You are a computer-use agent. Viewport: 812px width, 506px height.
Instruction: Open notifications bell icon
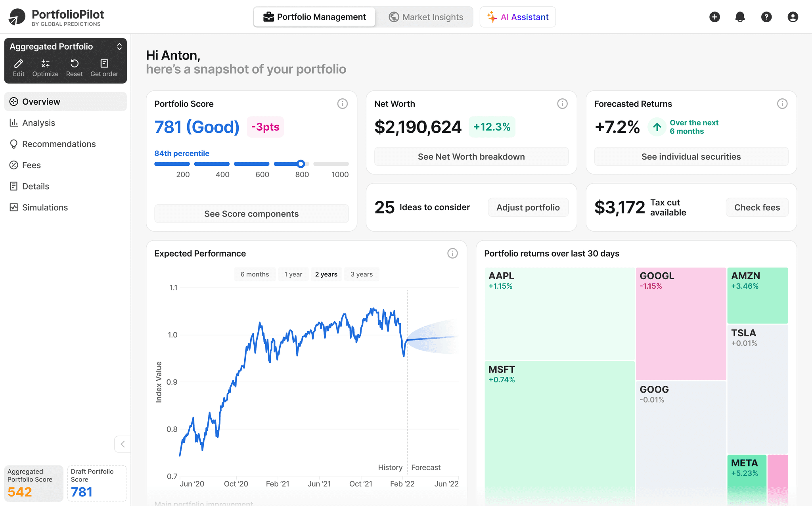pyautogui.click(x=740, y=17)
